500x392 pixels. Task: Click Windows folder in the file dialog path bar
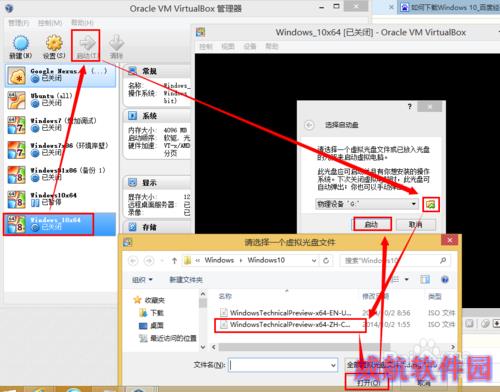tap(219, 260)
